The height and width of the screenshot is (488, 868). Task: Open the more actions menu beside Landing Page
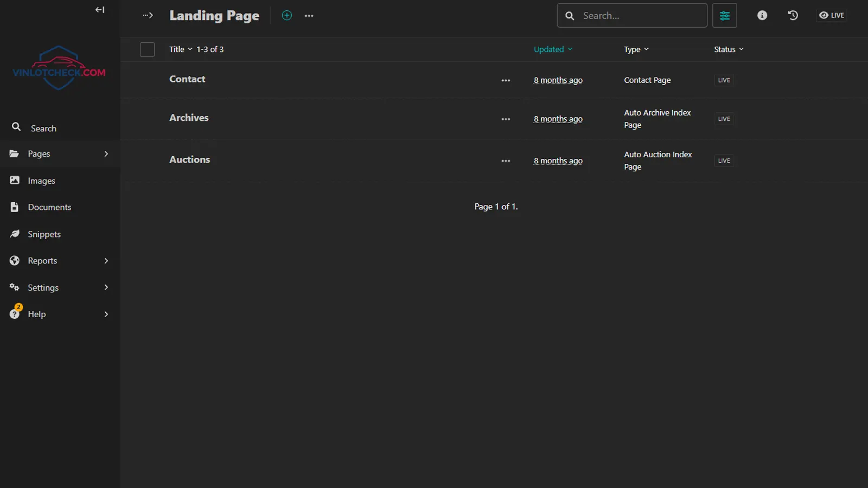click(x=309, y=15)
